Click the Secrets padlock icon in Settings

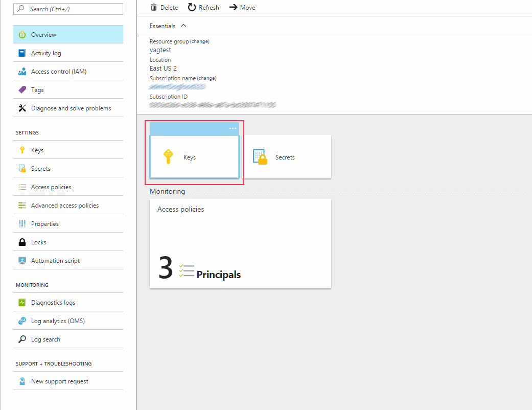(21, 168)
